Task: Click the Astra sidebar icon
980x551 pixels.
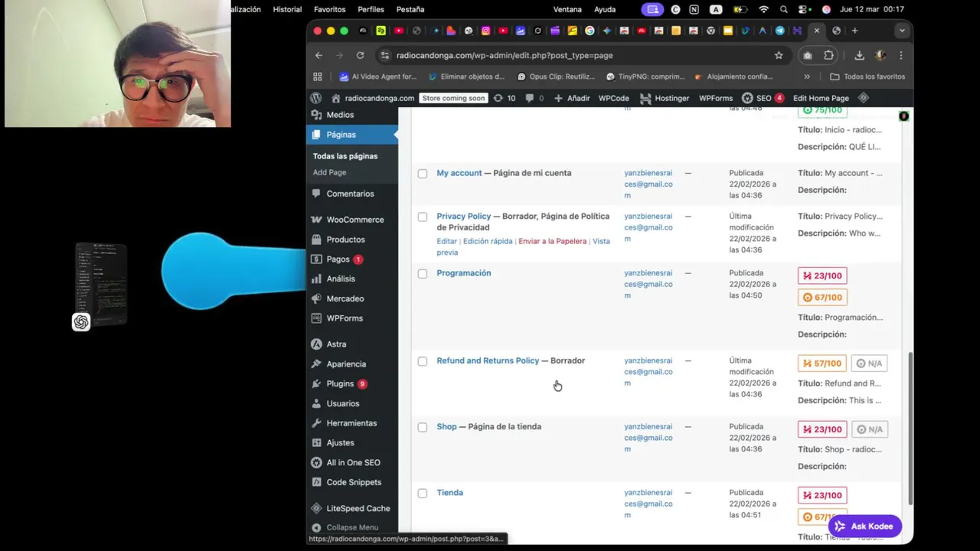Action: pyautogui.click(x=316, y=344)
